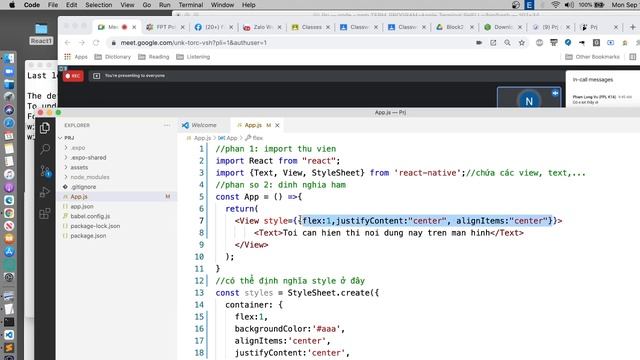Click the REC recording indicator in Meet
Screen dimensions: 640x360
point(73,76)
